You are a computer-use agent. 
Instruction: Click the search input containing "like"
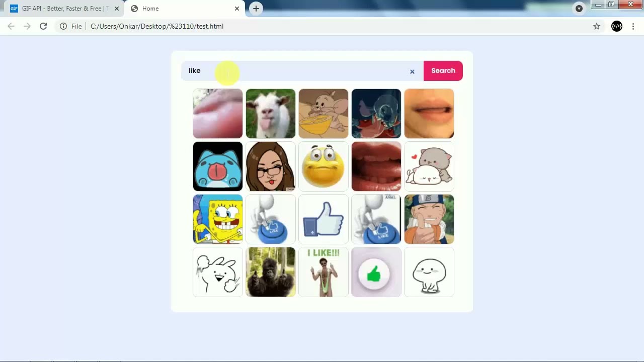[297, 71]
